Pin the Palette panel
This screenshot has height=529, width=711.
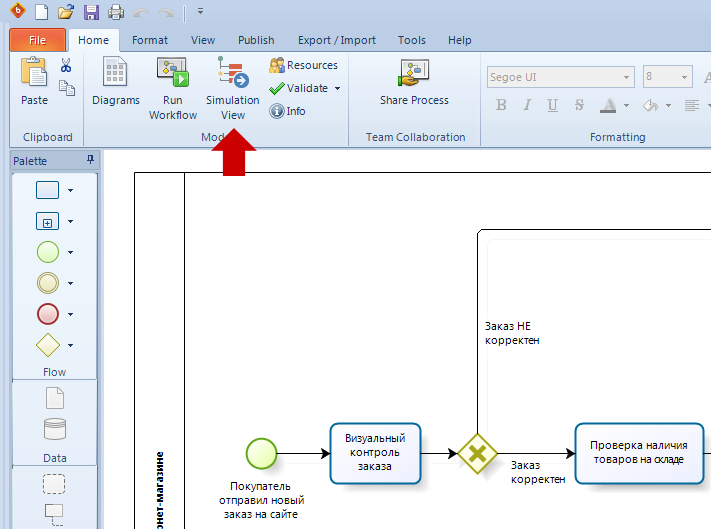(90, 160)
